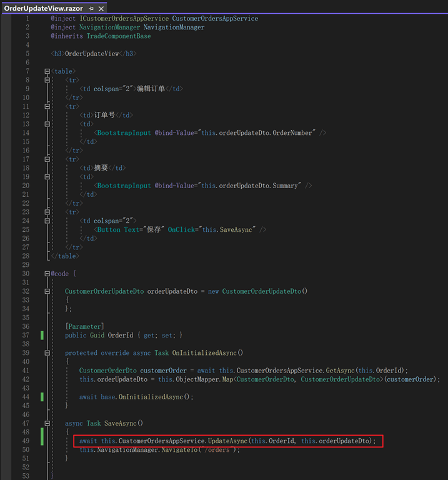Click the [Parameter] attribute on line 36
The image size is (448, 480).
(84, 327)
